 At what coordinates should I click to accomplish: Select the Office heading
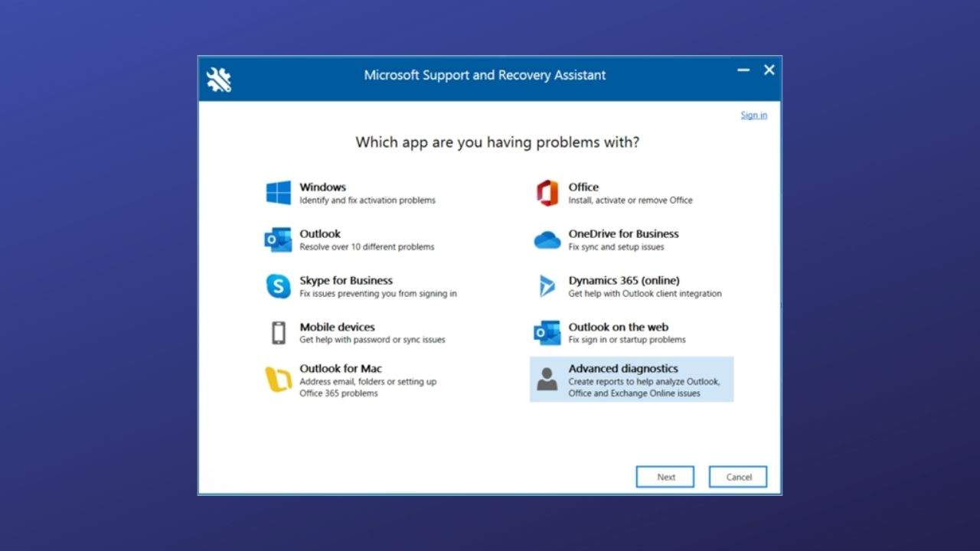point(583,187)
